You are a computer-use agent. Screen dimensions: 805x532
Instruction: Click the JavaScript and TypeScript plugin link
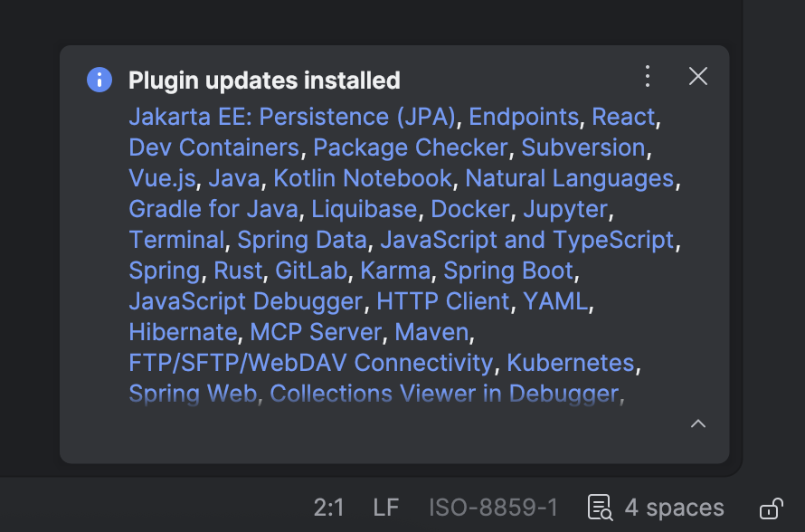pos(527,240)
